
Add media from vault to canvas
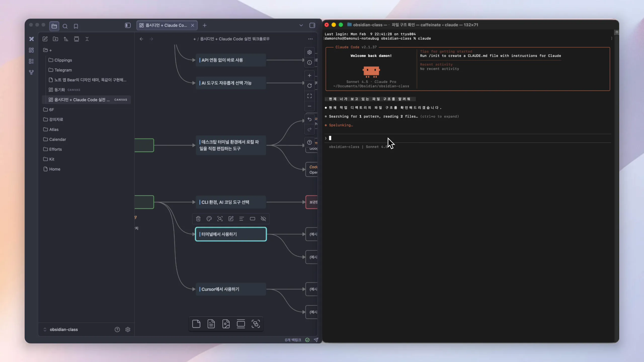(226, 324)
